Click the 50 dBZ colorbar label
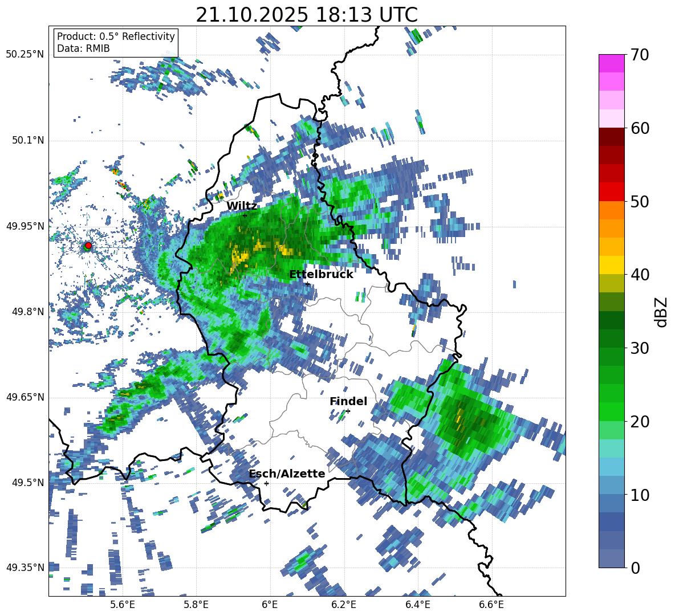Image resolution: width=675 pixels, height=616 pixels. (x=639, y=201)
